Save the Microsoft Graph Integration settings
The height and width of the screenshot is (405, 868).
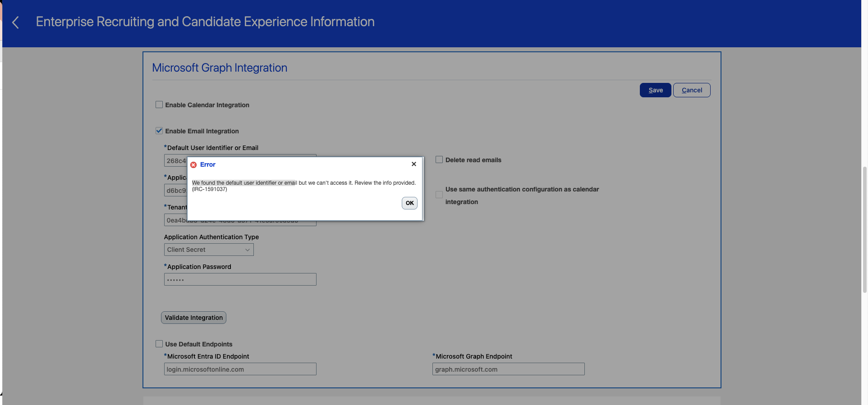pyautogui.click(x=656, y=90)
